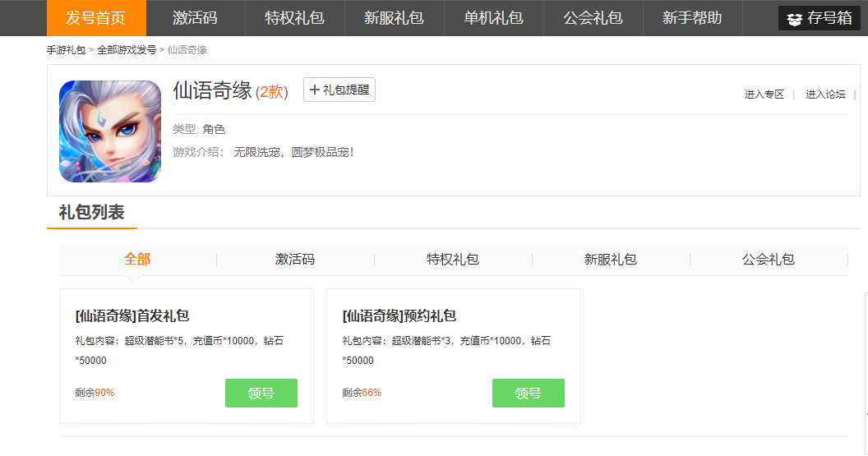
Task: Click 全部游戏发号 breadcrumb link
Action: pos(127,50)
